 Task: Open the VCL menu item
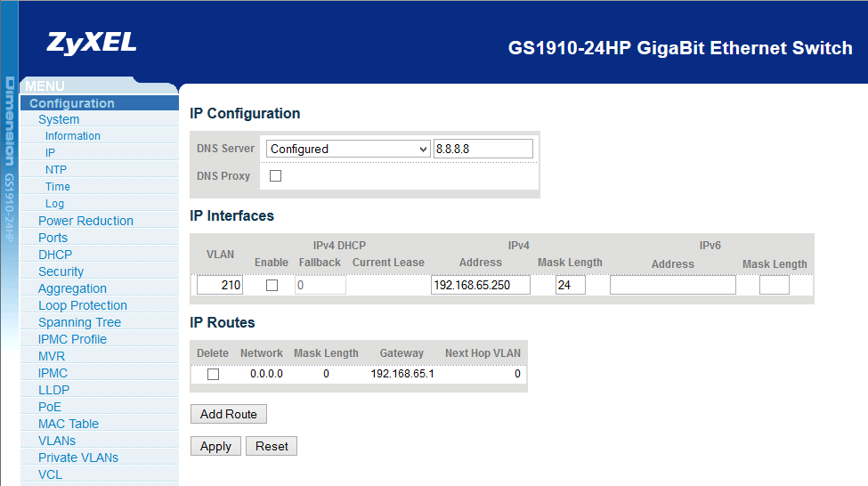point(51,475)
